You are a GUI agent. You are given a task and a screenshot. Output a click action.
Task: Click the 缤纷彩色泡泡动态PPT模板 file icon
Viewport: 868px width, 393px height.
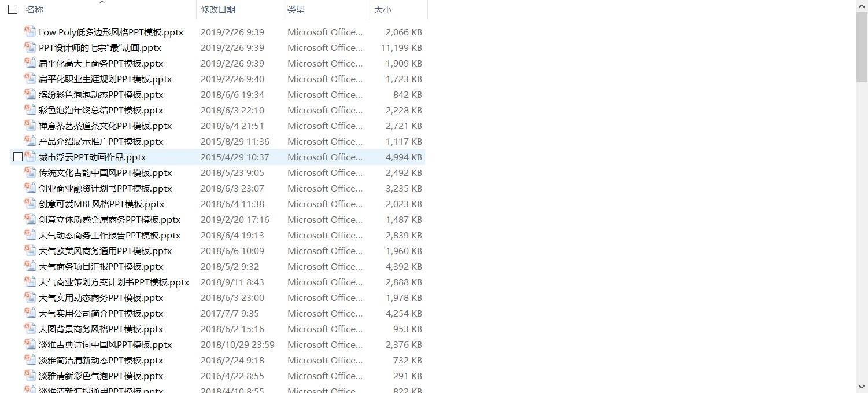click(30, 94)
